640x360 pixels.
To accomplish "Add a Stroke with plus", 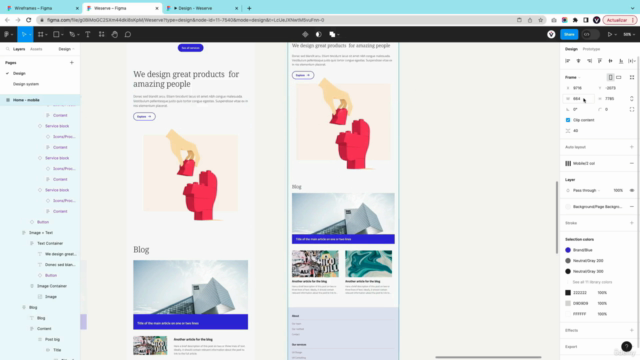I will pyautogui.click(x=632, y=223).
